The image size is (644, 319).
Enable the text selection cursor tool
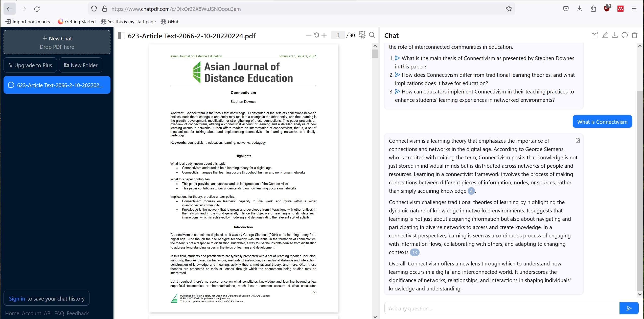[x=362, y=35]
